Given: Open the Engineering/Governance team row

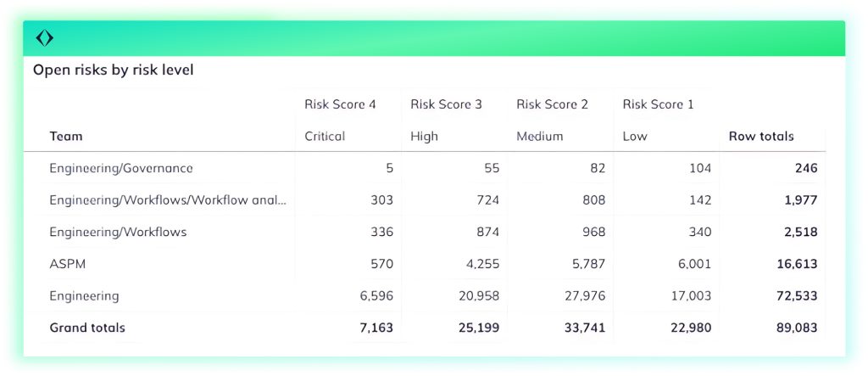Looking at the screenshot, I should coord(121,168).
